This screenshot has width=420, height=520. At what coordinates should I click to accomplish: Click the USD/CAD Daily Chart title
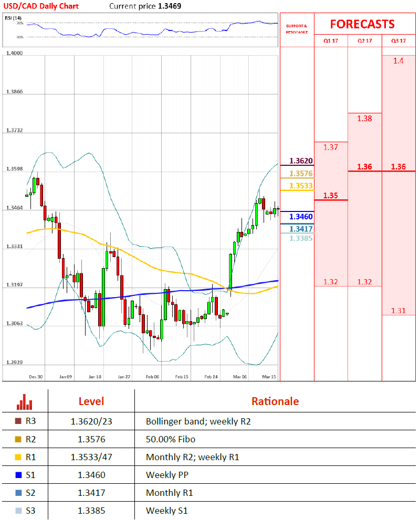[41, 6]
